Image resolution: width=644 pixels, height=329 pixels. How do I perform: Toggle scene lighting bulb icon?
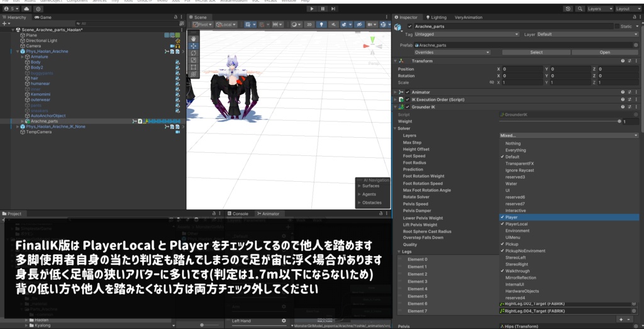click(321, 25)
